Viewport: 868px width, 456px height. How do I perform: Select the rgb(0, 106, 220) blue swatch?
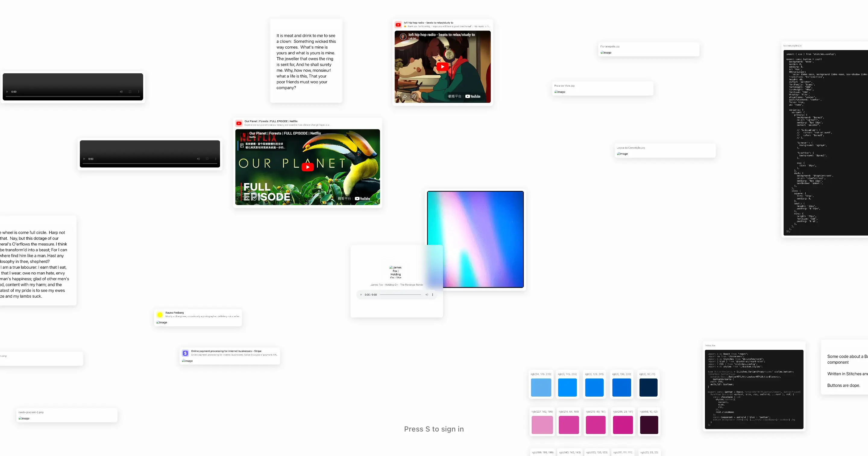coord(622,388)
